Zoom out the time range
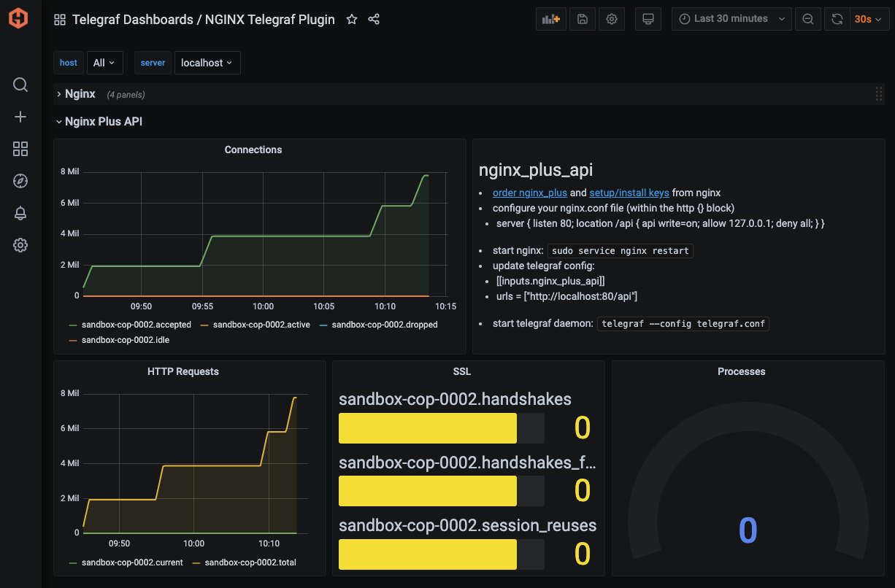The height and width of the screenshot is (588, 895). tap(808, 19)
